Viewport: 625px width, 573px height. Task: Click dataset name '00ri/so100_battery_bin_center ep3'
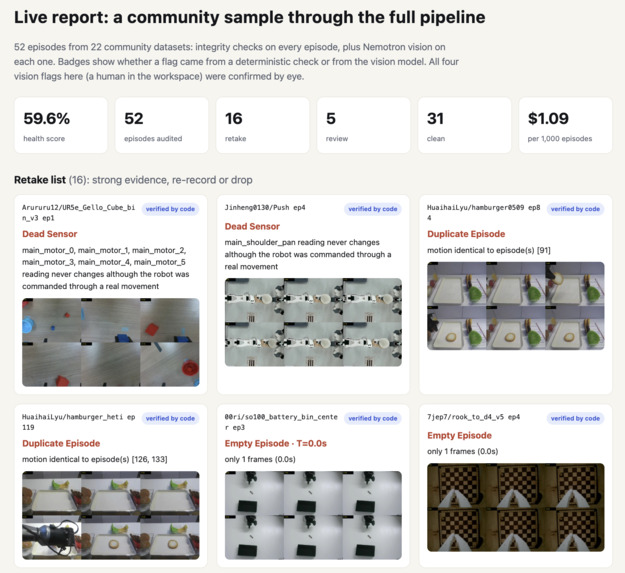[281, 422]
